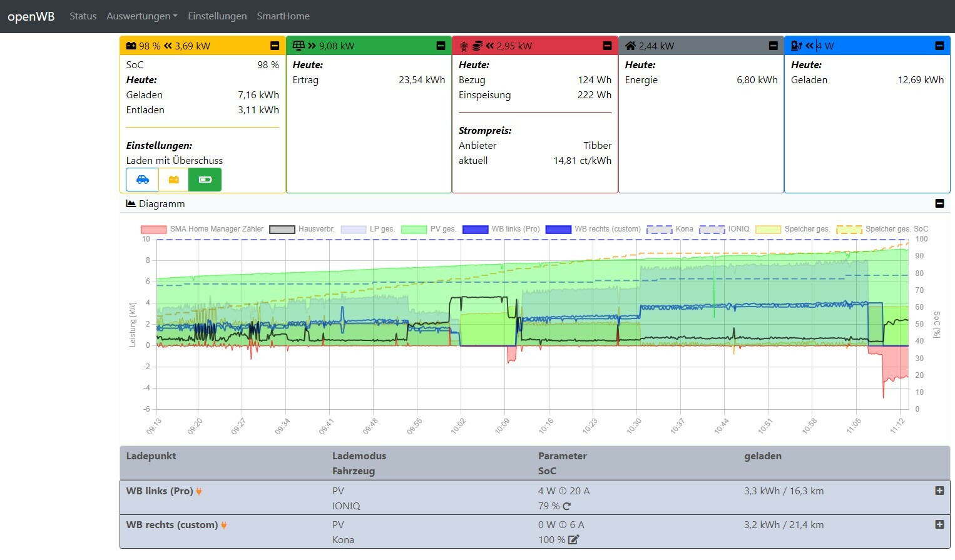
Task: Open the Status page
Action: click(x=83, y=16)
